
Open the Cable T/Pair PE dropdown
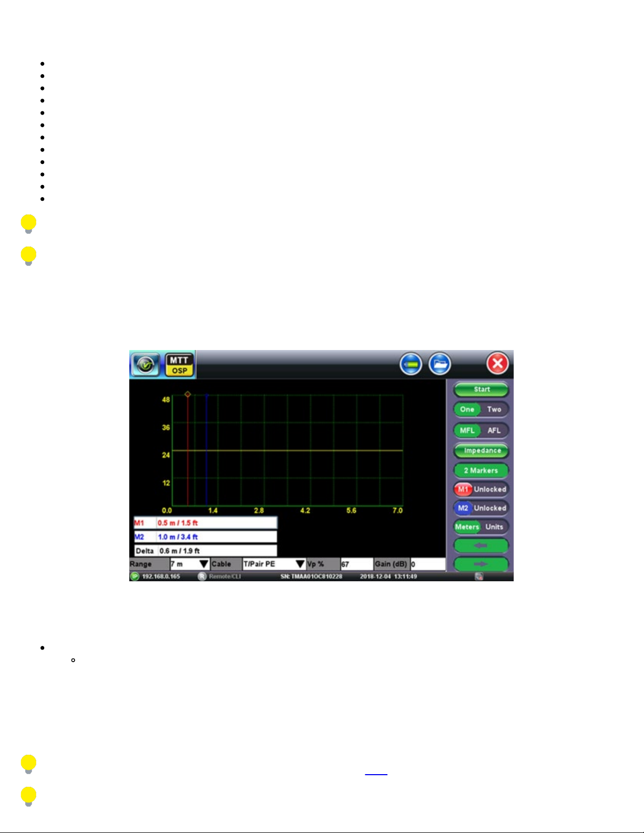pyautogui.click(x=274, y=564)
